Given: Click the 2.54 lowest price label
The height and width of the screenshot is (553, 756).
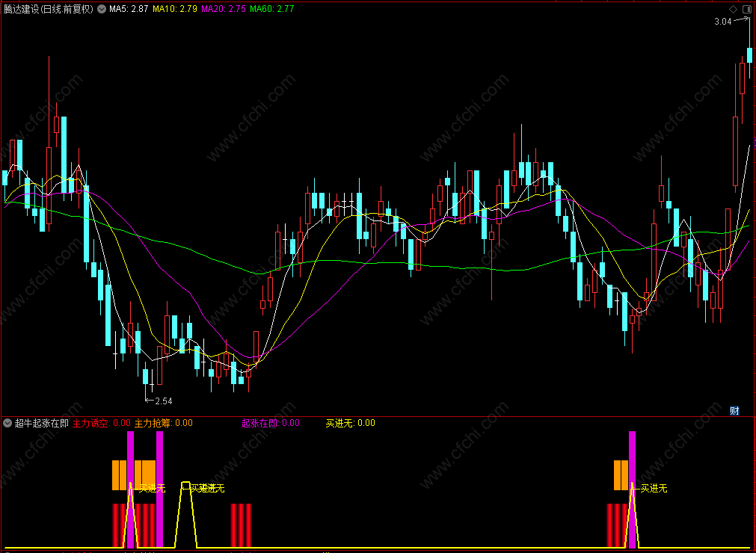Looking at the screenshot, I should [x=164, y=401].
